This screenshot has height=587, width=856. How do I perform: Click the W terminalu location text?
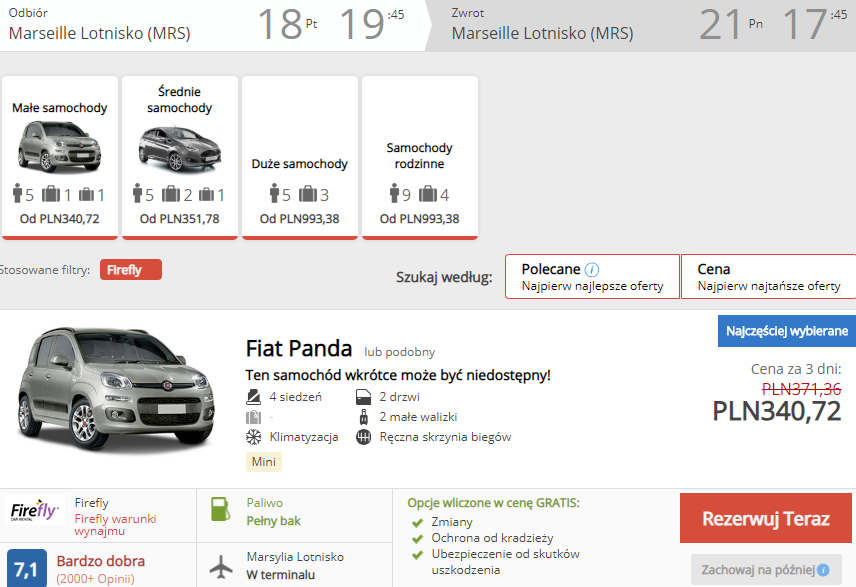281,574
